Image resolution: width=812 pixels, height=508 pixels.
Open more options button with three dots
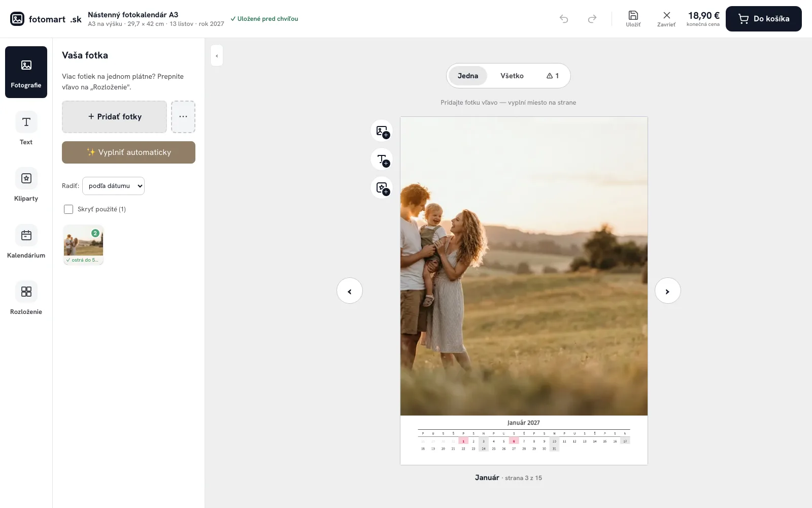183,117
